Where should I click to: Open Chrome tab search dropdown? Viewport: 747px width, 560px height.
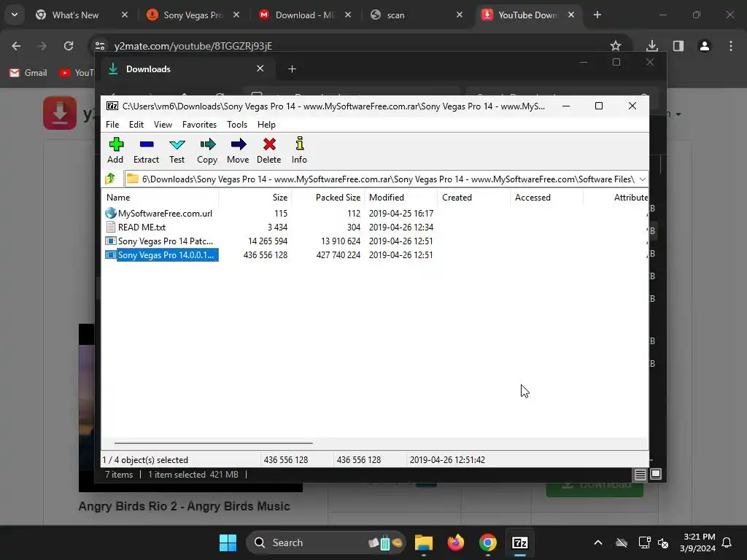point(15,15)
